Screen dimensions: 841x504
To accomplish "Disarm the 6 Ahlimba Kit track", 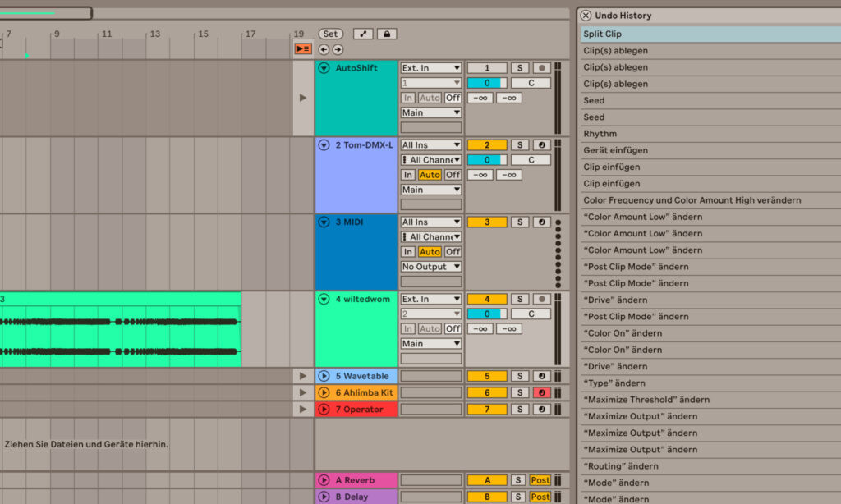I will coord(542,393).
